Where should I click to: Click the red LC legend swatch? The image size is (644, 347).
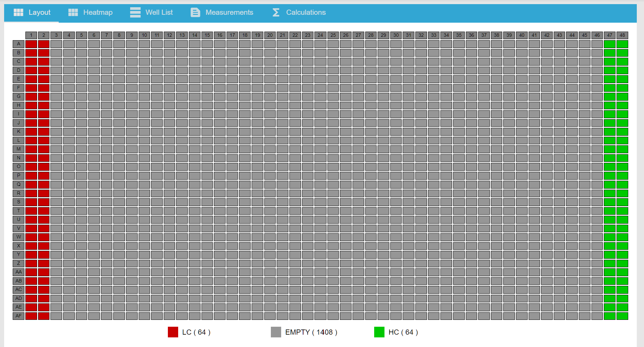[x=173, y=332]
